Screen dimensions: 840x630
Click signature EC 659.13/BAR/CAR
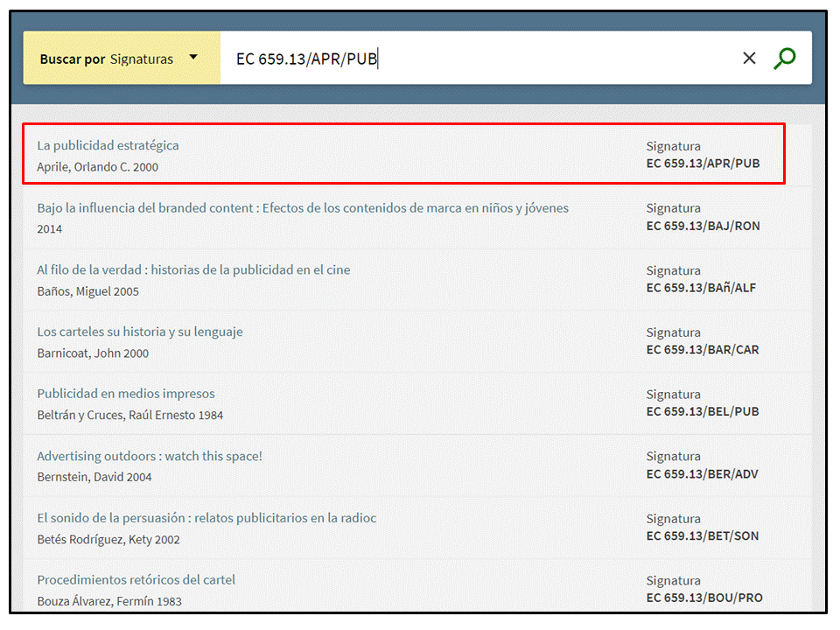click(703, 350)
